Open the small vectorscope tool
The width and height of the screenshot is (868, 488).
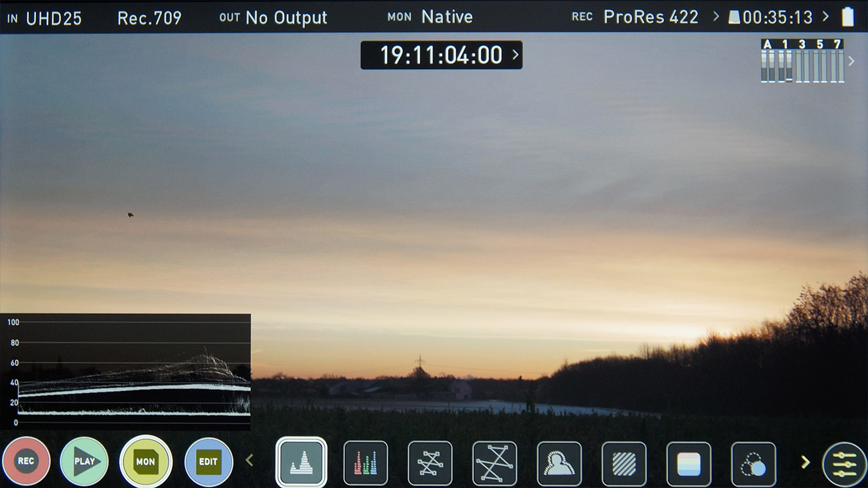(x=430, y=463)
